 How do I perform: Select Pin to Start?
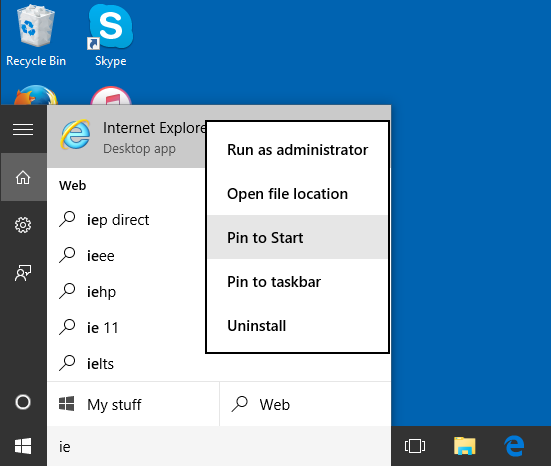[297, 237]
